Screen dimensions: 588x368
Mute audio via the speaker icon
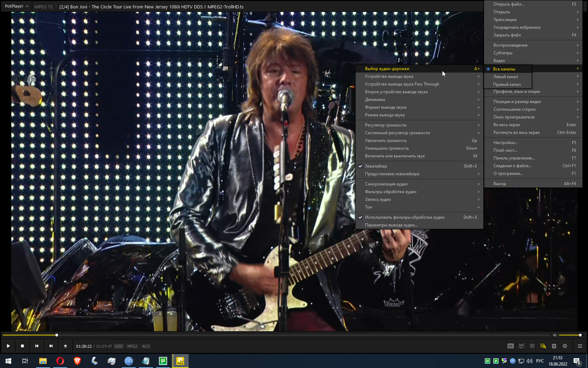pos(555,335)
